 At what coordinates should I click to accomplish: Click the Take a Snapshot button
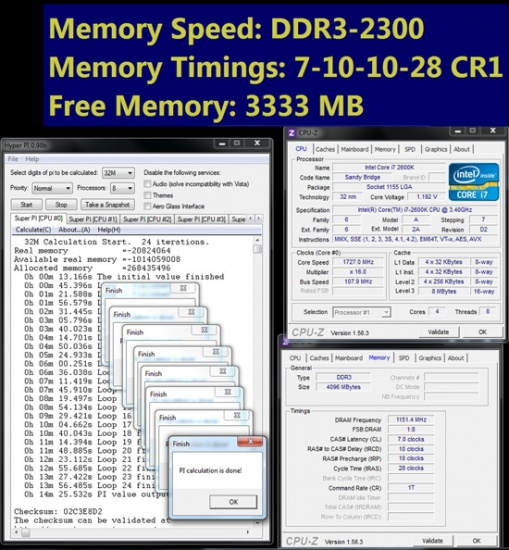107,204
